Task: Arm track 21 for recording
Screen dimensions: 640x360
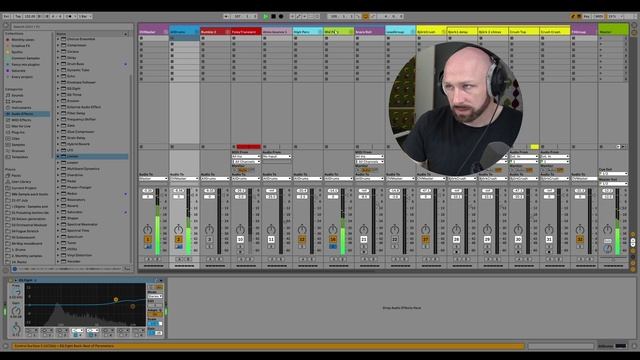Action: 363,252
